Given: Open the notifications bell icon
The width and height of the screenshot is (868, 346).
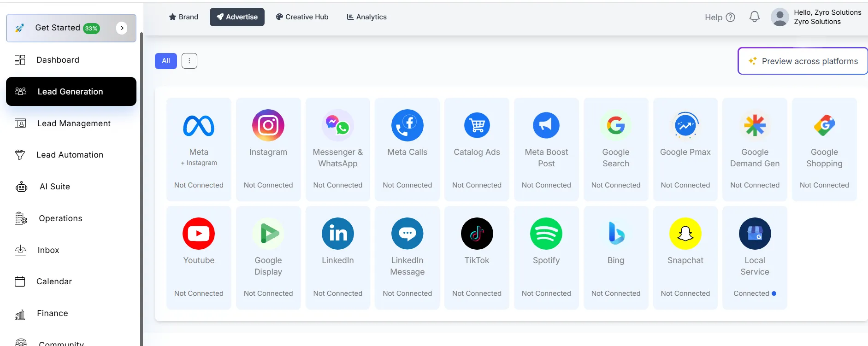Looking at the screenshot, I should click(754, 17).
